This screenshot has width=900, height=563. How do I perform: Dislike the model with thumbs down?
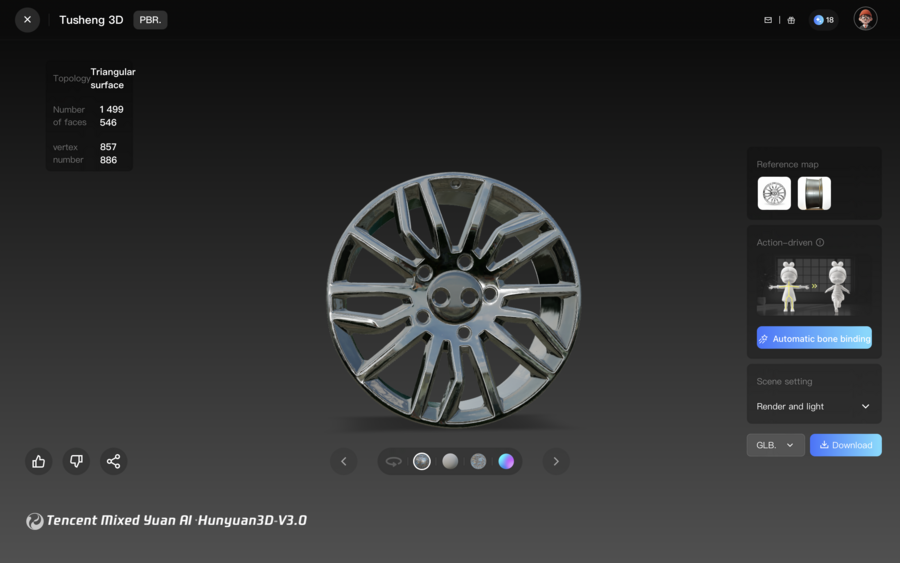[76, 461]
